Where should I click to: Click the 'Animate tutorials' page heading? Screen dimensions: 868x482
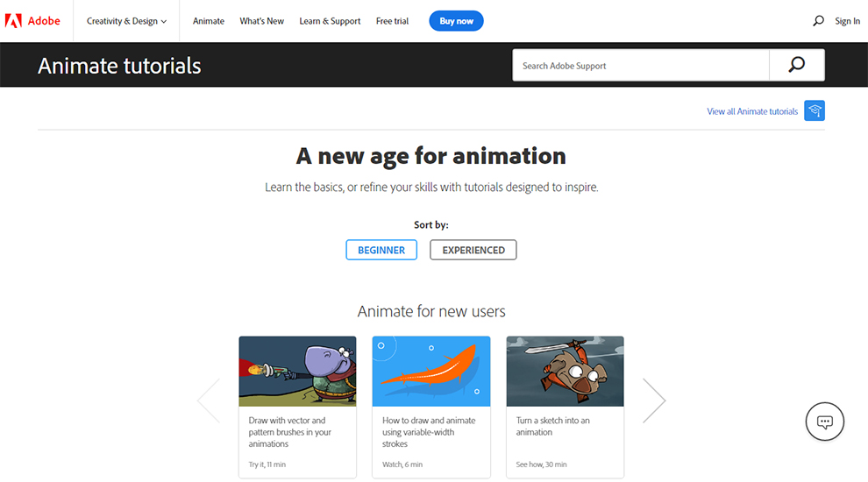click(119, 66)
